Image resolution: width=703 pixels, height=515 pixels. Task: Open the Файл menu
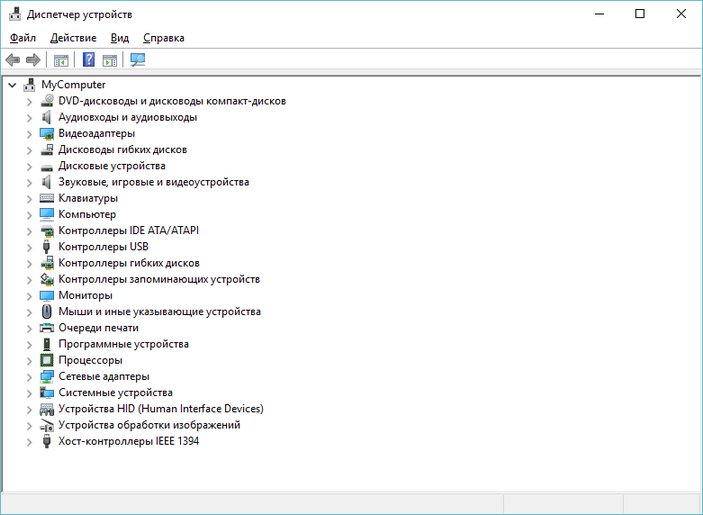coord(22,38)
